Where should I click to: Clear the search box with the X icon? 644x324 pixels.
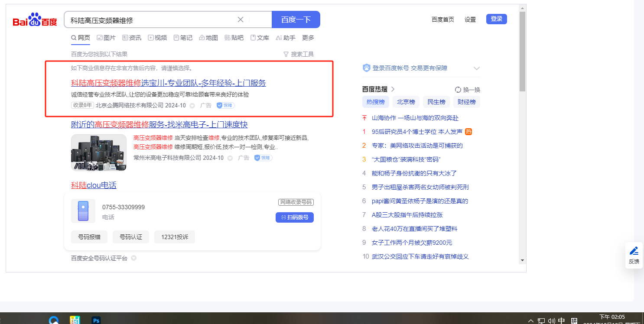(x=241, y=19)
